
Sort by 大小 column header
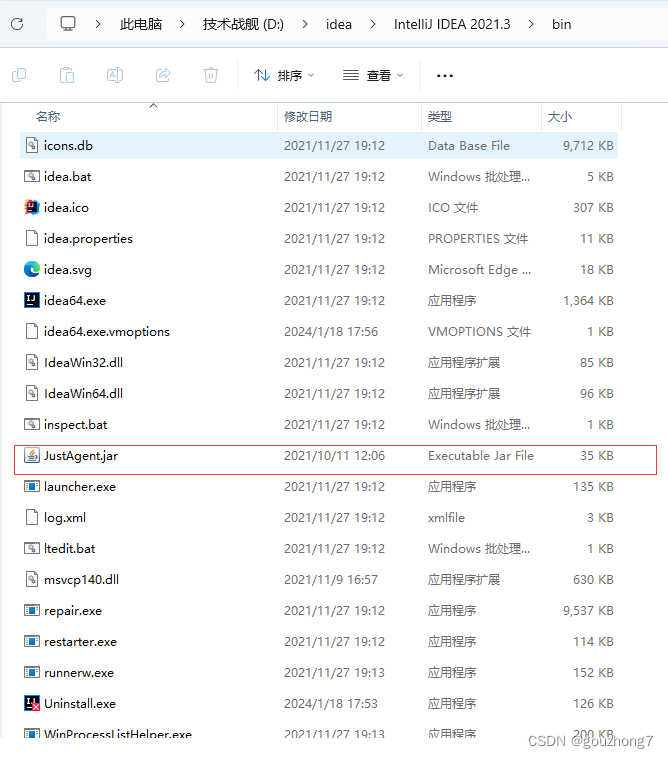click(x=560, y=117)
